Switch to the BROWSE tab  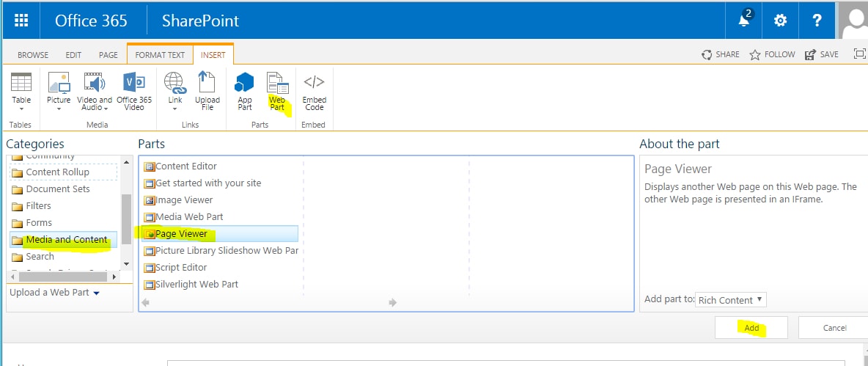(33, 55)
